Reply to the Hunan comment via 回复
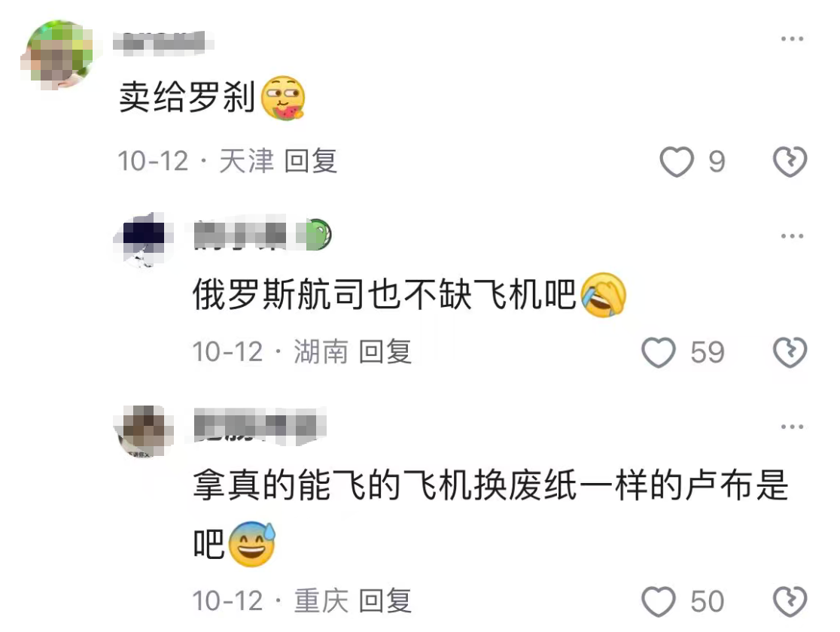 point(385,352)
